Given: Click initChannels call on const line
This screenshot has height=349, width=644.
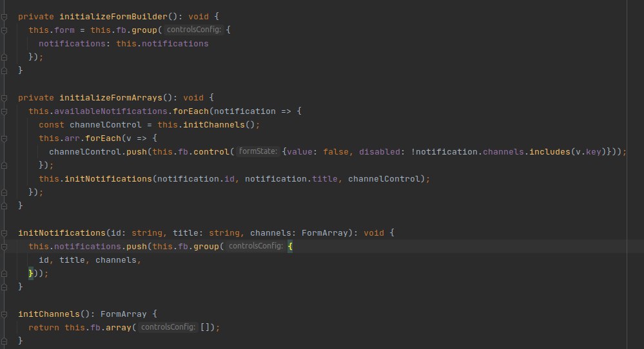Looking at the screenshot, I should point(214,125).
